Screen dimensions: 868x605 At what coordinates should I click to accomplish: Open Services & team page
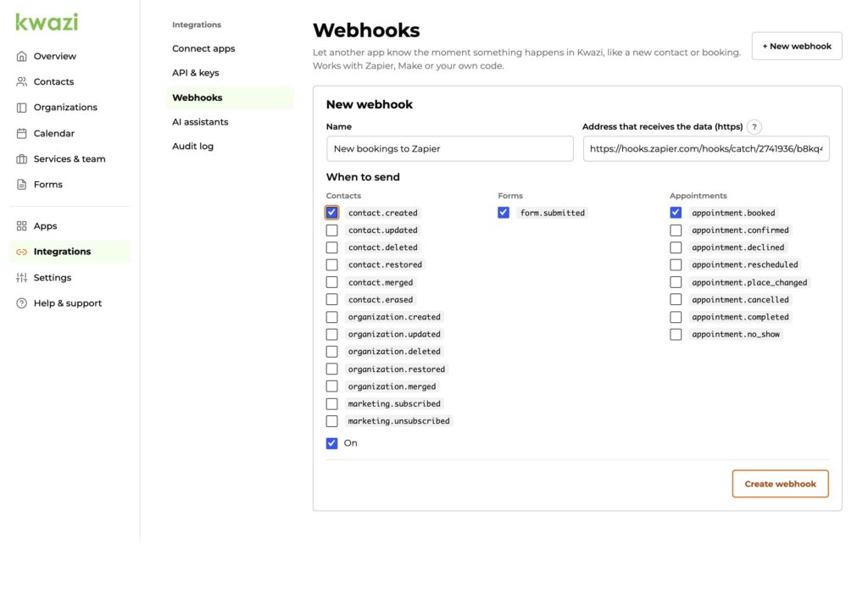click(x=70, y=158)
